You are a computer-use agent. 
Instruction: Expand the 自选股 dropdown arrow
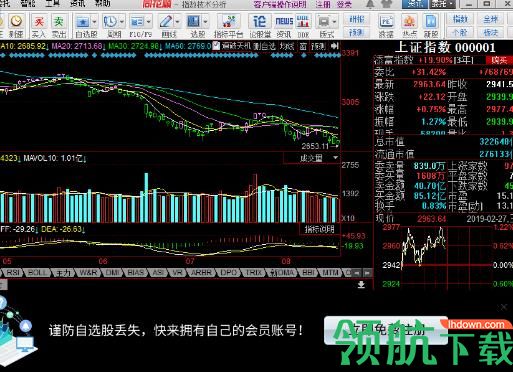coord(94,22)
